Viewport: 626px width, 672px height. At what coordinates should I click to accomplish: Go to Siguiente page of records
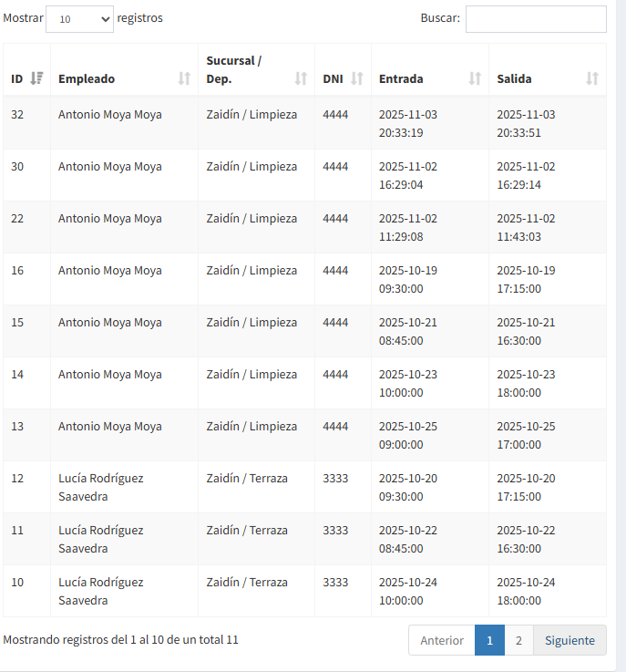[x=570, y=640]
